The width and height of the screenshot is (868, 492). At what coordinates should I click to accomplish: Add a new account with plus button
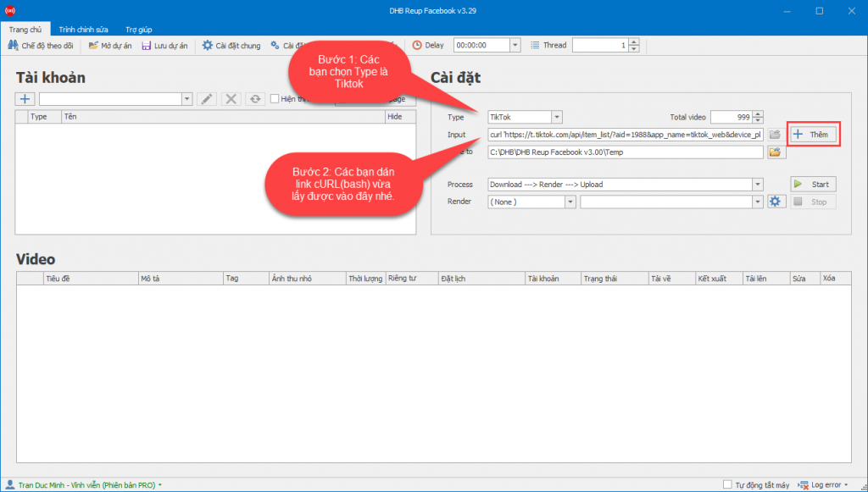coord(25,99)
